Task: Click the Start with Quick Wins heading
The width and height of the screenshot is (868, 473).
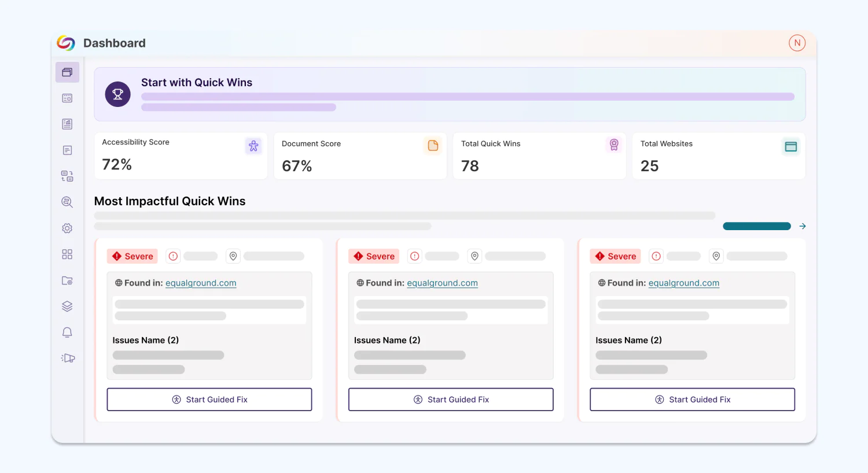Action: (197, 82)
